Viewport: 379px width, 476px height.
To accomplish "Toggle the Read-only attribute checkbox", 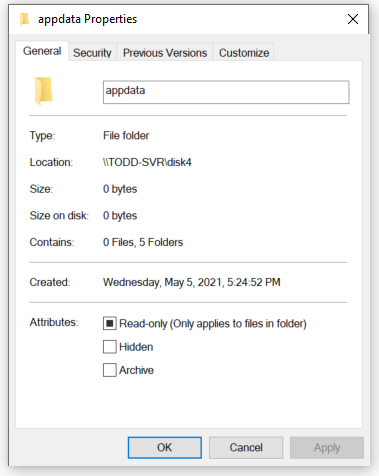I will 110,323.
